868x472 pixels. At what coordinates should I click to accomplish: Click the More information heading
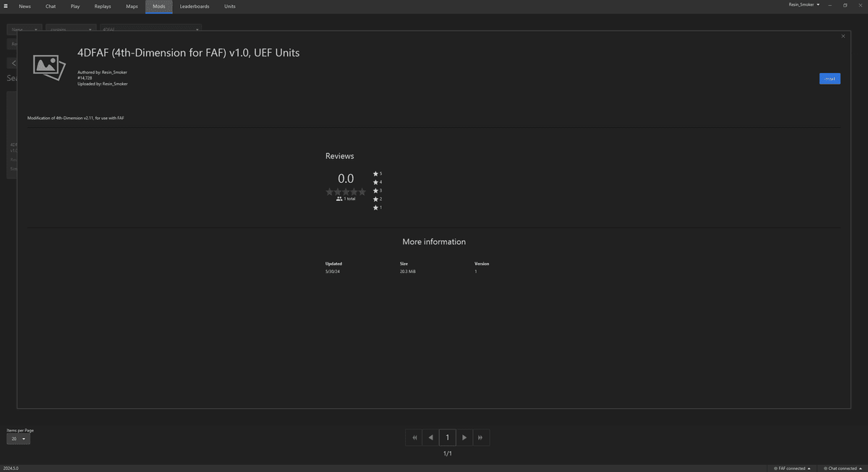pyautogui.click(x=434, y=241)
